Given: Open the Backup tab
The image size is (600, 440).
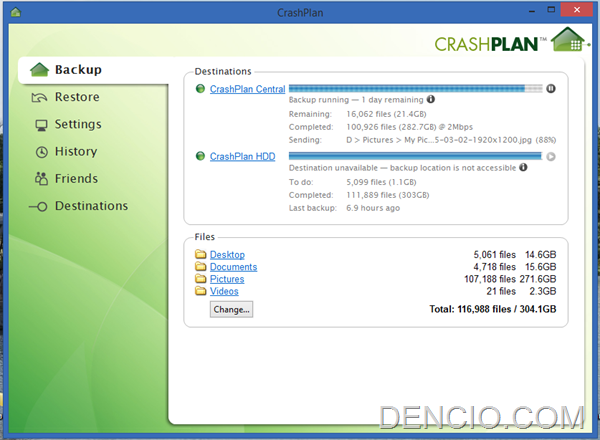Looking at the screenshot, I should point(93,70).
